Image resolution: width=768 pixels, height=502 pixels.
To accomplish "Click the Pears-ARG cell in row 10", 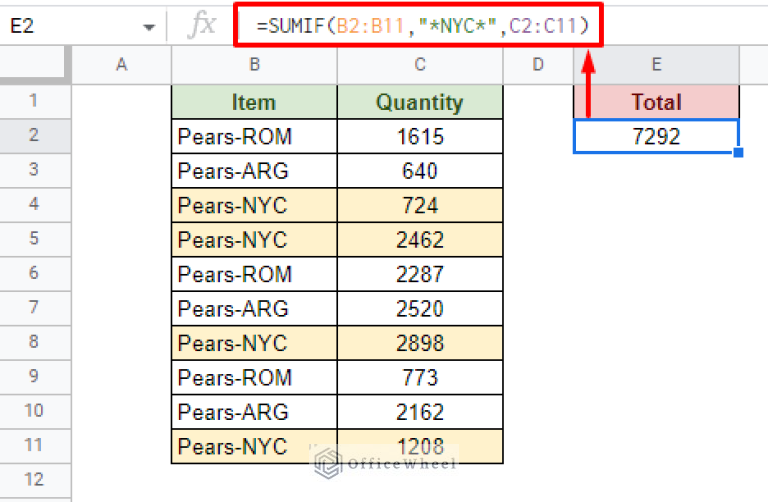I will click(x=254, y=411).
